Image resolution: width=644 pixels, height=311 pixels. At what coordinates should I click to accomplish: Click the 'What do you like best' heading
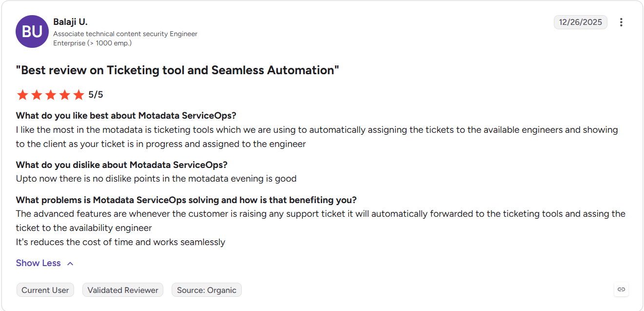point(126,116)
